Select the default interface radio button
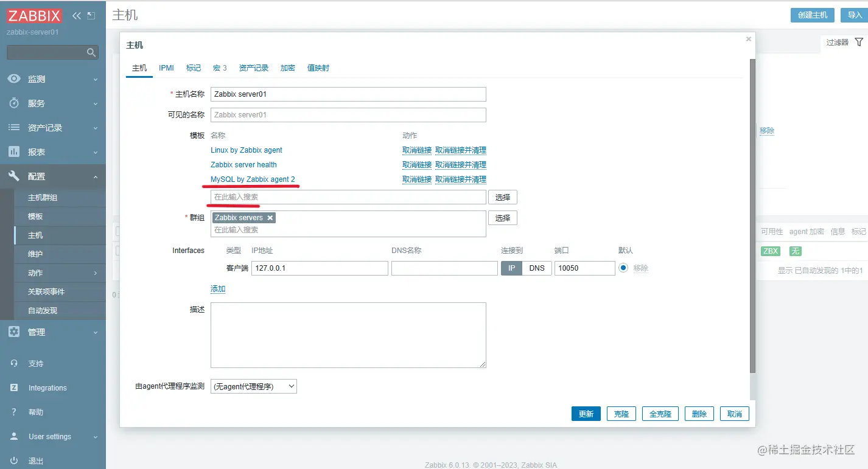This screenshot has height=469, width=868. [623, 268]
